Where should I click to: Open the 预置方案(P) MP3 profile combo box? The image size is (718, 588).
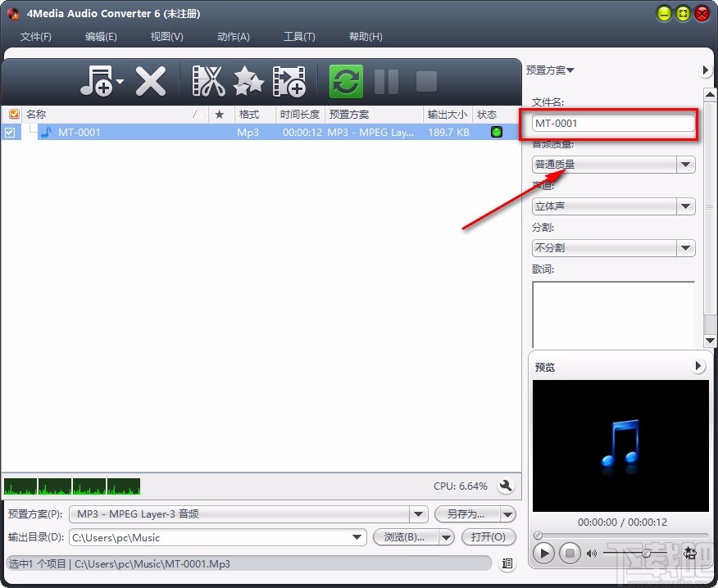[x=248, y=513]
